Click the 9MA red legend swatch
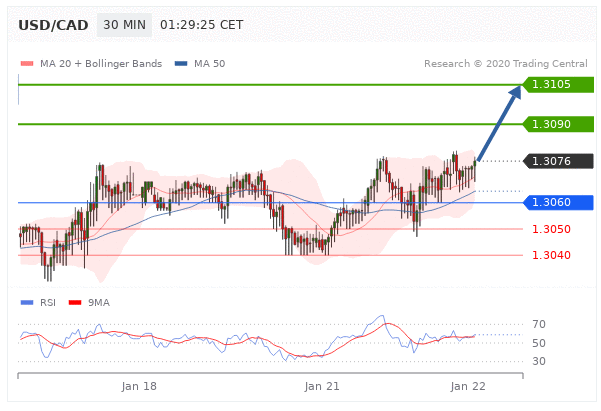The width and height of the screenshot is (601, 411). point(75,302)
